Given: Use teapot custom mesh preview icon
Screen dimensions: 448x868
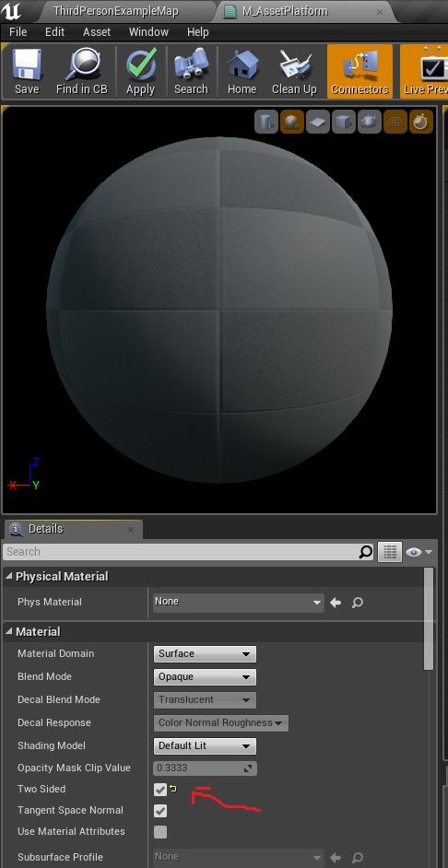Looking at the screenshot, I should coord(370,122).
